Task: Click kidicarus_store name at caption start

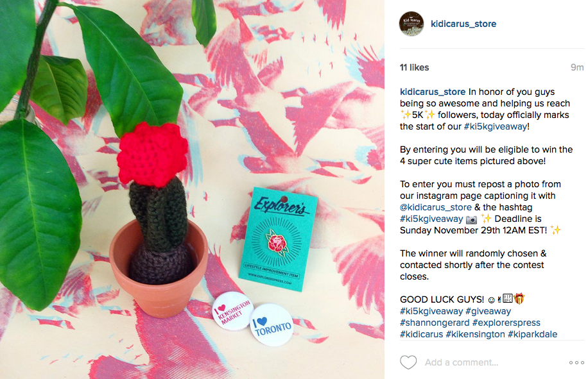Action: pos(433,92)
